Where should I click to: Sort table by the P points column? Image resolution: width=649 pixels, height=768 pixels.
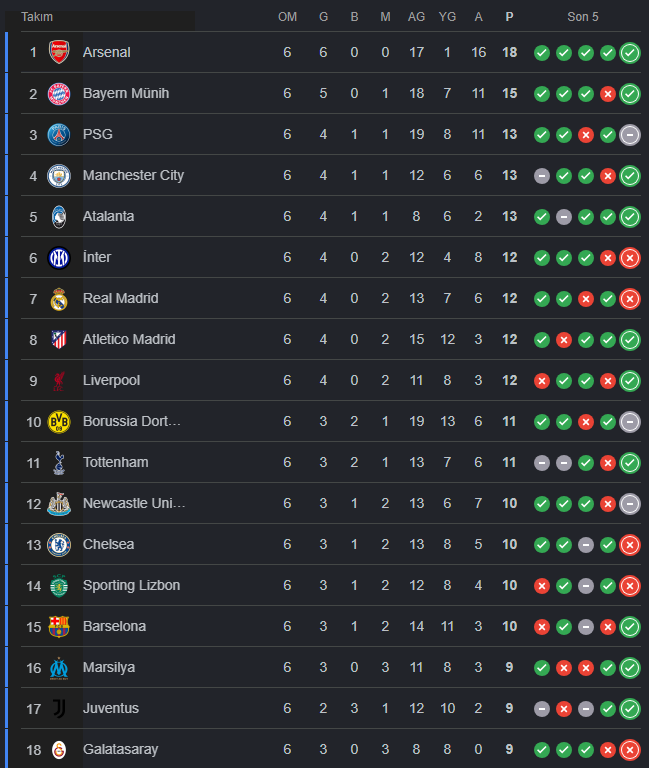(510, 17)
